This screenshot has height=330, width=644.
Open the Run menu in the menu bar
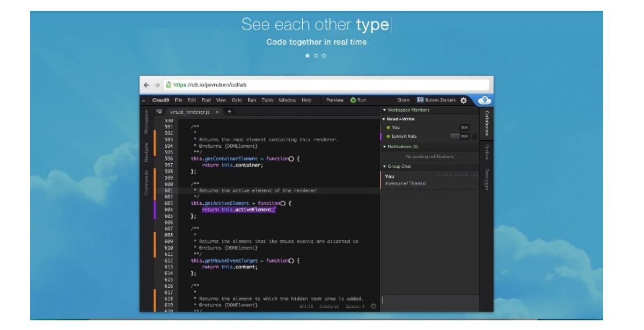(x=252, y=100)
